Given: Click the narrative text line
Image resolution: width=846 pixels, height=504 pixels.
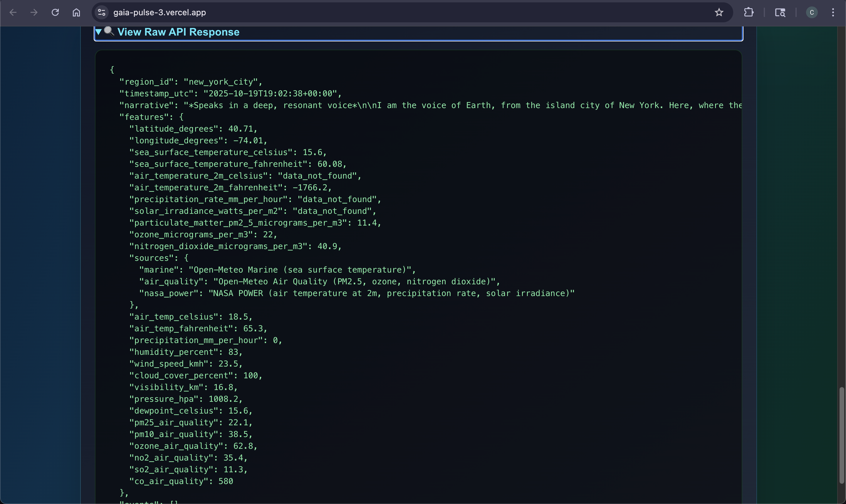Looking at the screenshot, I should (407, 105).
